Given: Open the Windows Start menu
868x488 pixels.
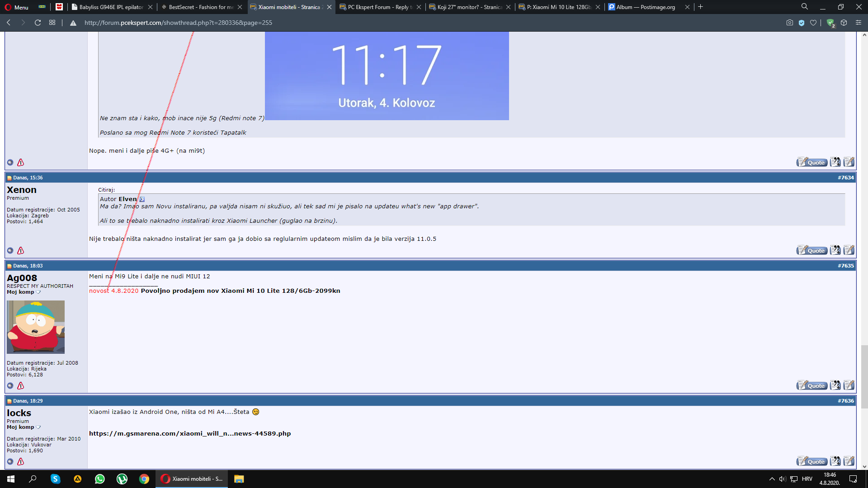Looking at the screenshot, I should [x=11, y=479].
